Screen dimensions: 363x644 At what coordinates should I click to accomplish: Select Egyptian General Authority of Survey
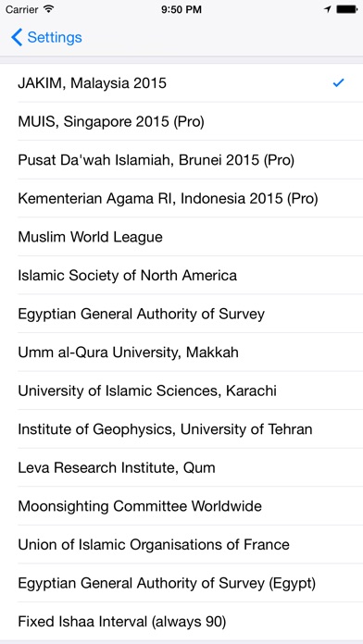(181, 314)
